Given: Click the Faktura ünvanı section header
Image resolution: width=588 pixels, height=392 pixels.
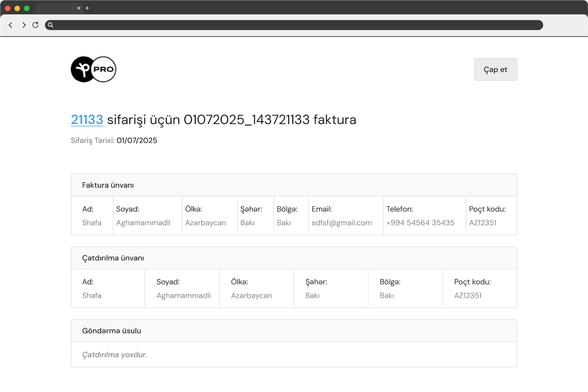Looking at the screenshot, I should click(108, 185).
